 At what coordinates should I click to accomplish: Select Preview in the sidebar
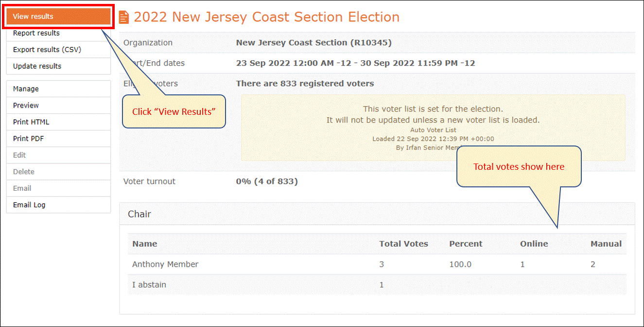point(58,106)
